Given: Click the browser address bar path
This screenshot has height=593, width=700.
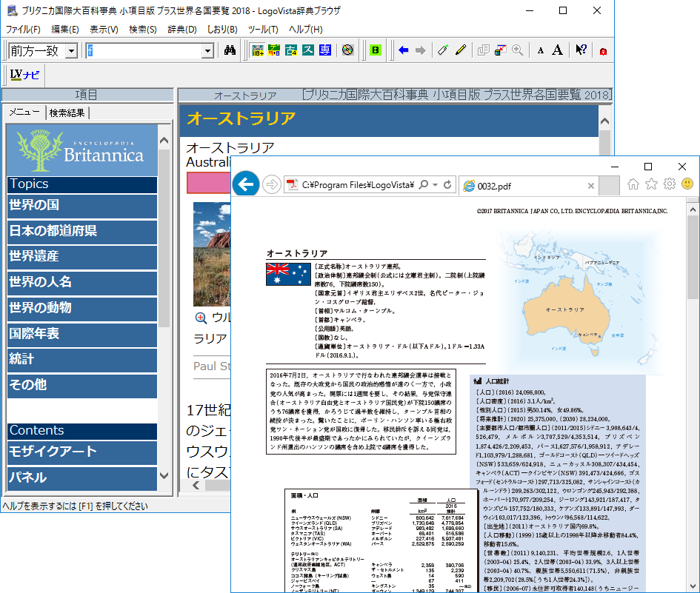Looking at the screenshot, I should click(x=358, y=185).
